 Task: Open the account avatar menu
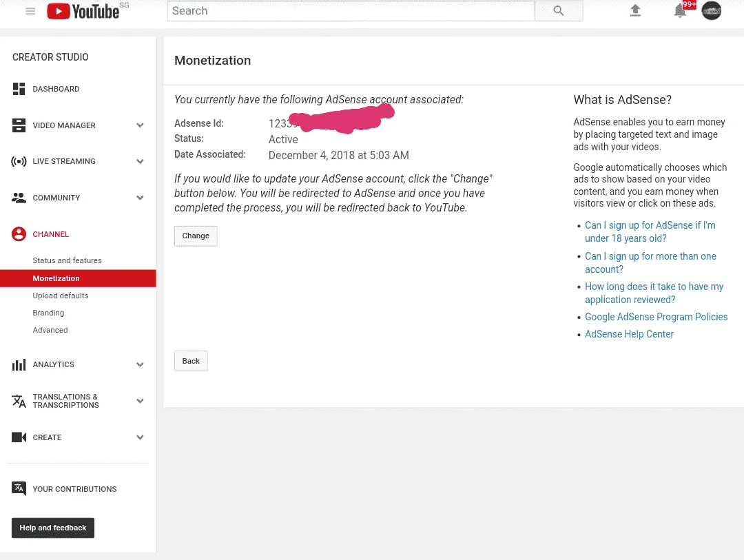pyautogui.click(x=711, y=10)
